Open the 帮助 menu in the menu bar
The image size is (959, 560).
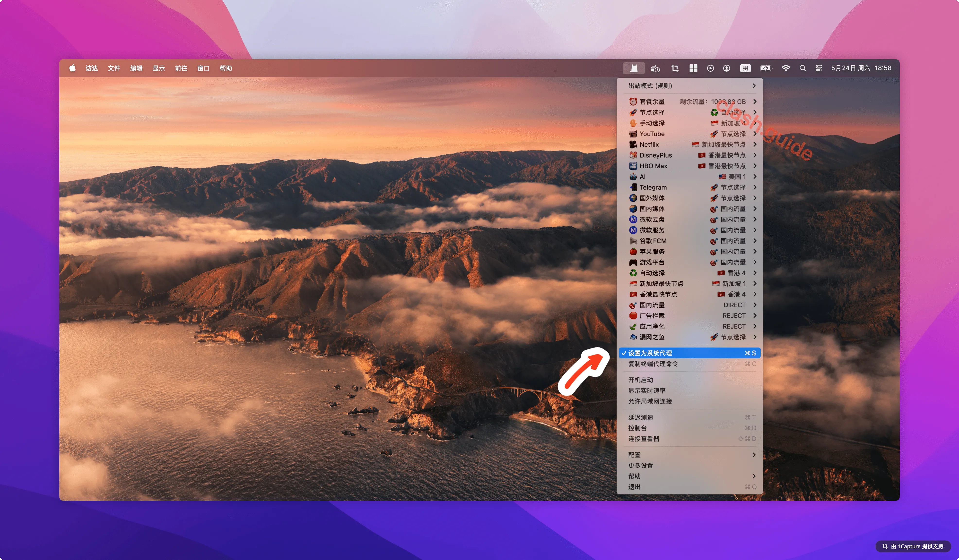pyautogui.click(x=226, y=68)
